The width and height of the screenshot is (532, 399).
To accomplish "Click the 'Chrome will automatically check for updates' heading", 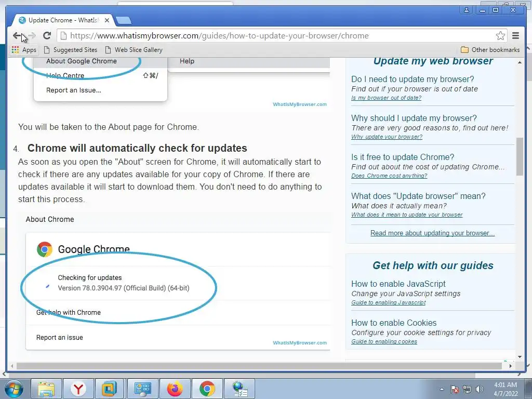I will [x=137, y=148].
